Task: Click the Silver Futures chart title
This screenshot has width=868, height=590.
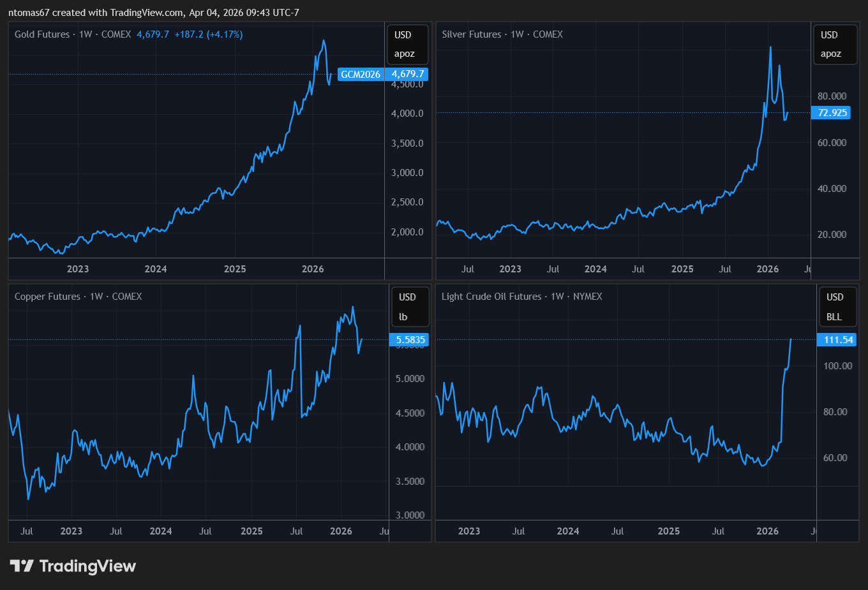Action: click(x=471, y=34)
